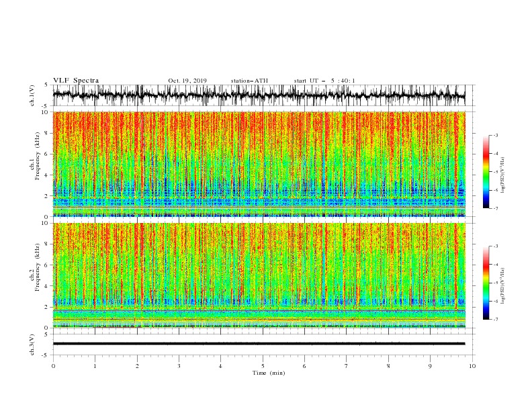
Task: Click the upper colorbar "log(PSD)(V²/Hz)" label
Action: pos(503,175)
